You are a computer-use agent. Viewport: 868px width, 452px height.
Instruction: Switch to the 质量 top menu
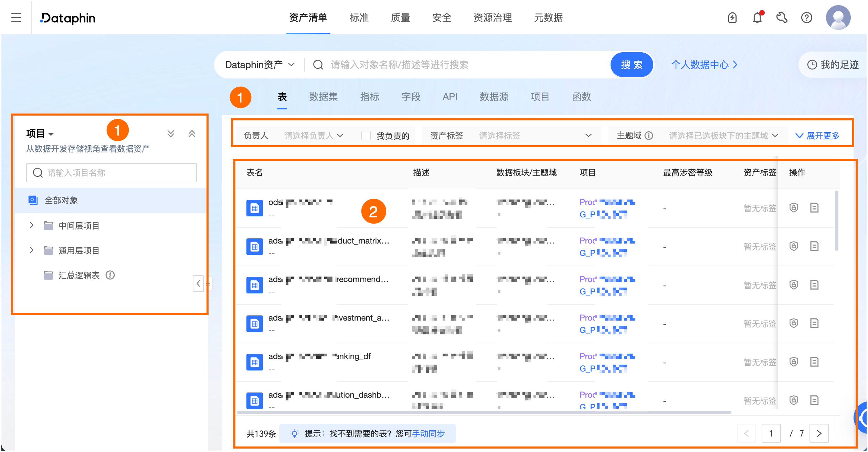pyautogui.click(x=401, y=18)
